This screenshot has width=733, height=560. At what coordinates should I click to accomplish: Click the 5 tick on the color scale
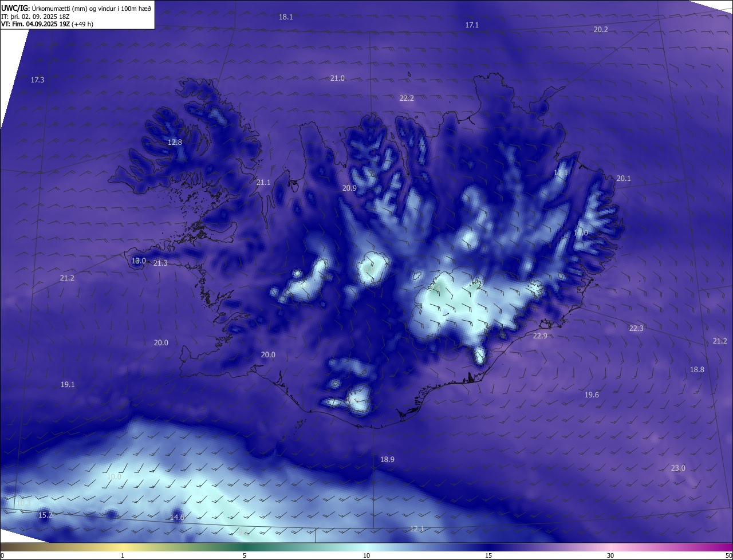pyautogui.click(x=245, y=555)
